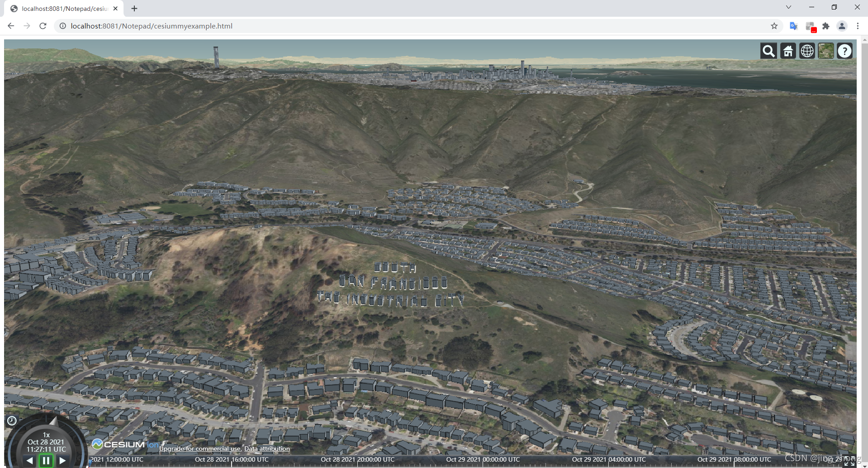Jump timeline to Oct 28 2021 20:00:00 UTC
868x468 pixels.
[357, 460]
